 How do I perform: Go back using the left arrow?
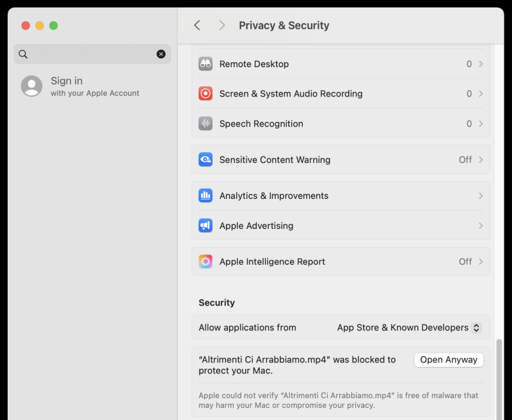(x=197, y=26)
